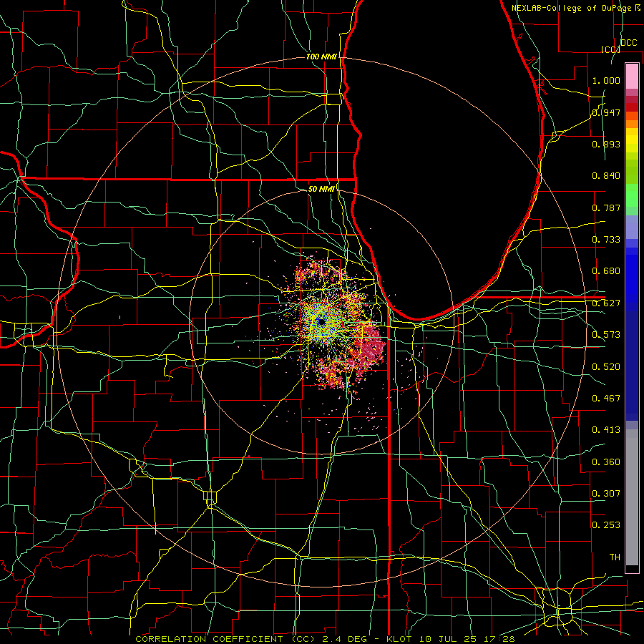Click the 0.413 scale value
644x644 pixels.
tap(606, 430)
